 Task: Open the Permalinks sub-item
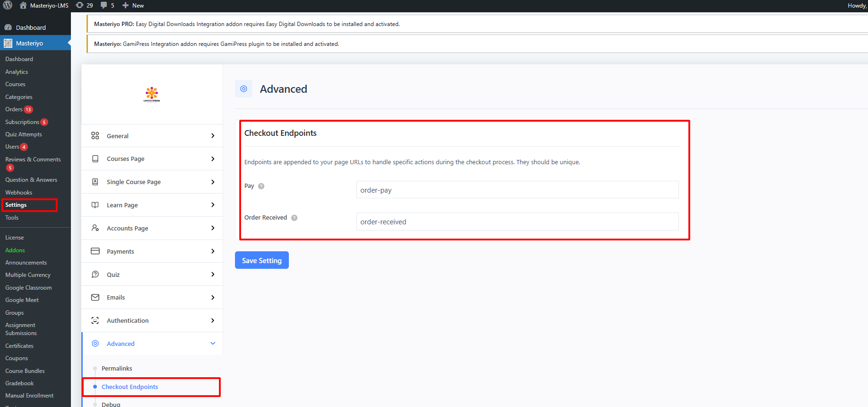(117, 368)
